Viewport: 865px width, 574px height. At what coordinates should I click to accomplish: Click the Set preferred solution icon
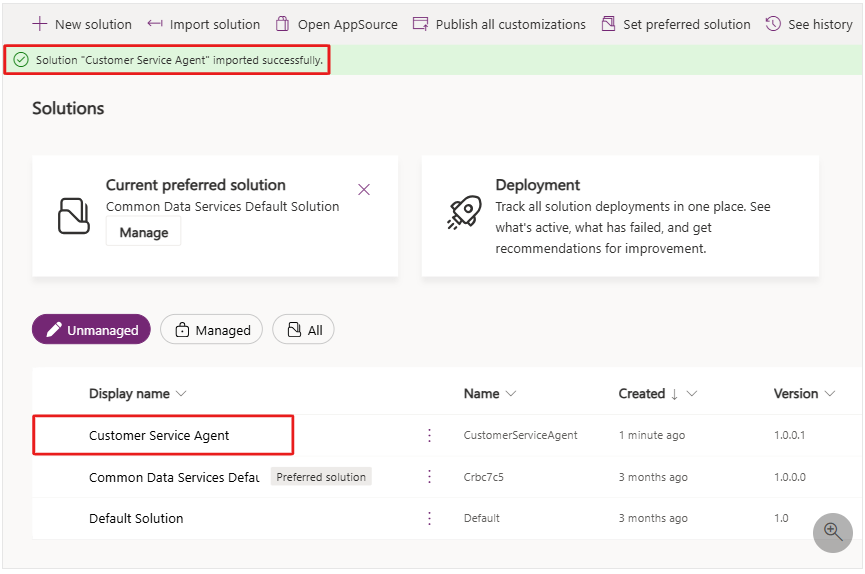point(608,24)
